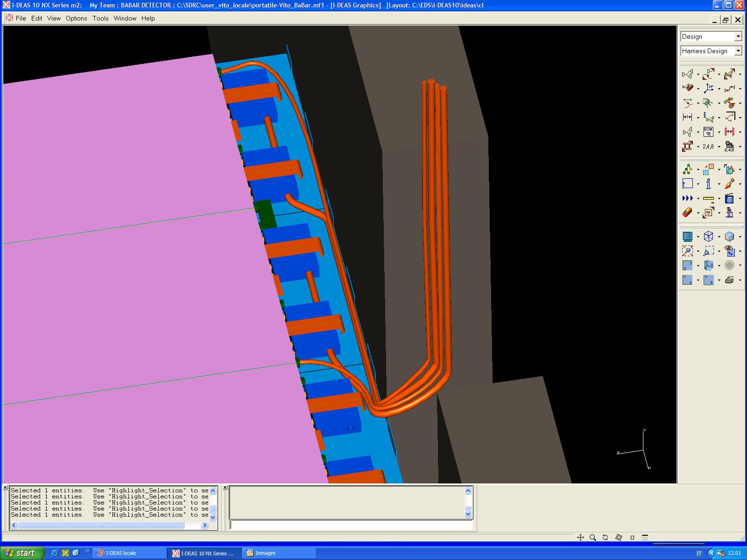Click the red hatched walls clearance icon
The image size is (747, 560).
tap(729, 132)
